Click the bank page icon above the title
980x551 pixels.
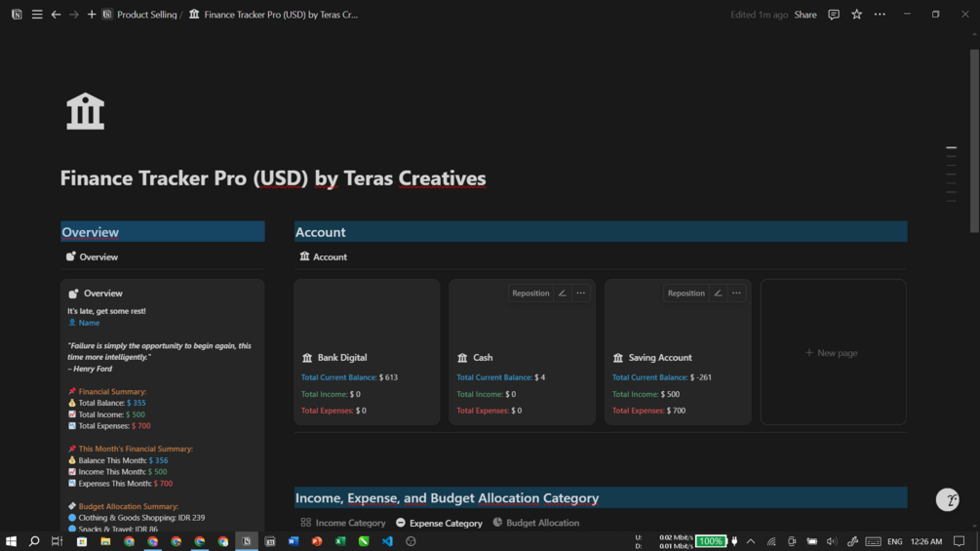[86, 111]
